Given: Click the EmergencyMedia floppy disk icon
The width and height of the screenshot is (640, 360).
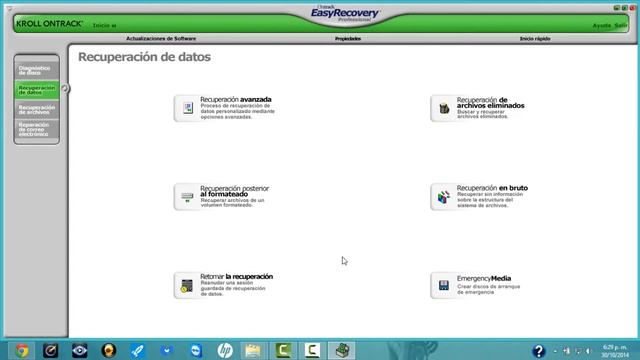Looking at the screenshot, I should pos(444,285).
